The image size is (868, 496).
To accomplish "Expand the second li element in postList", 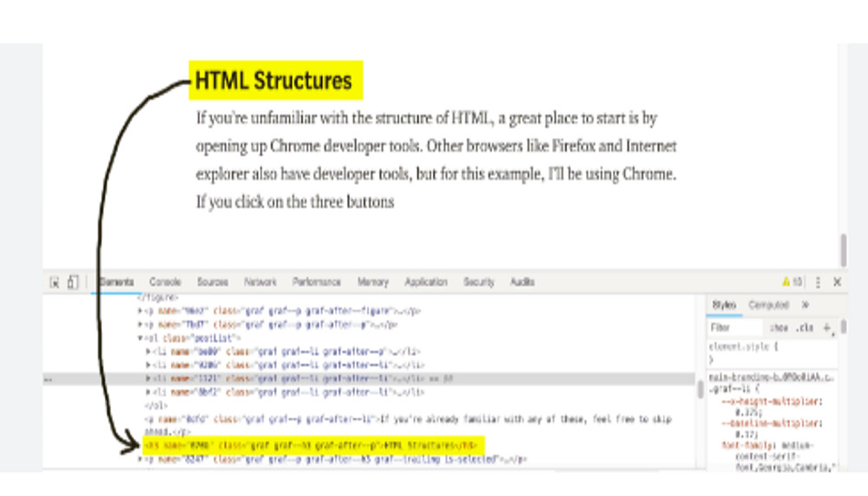I will (x=148, y=365).
